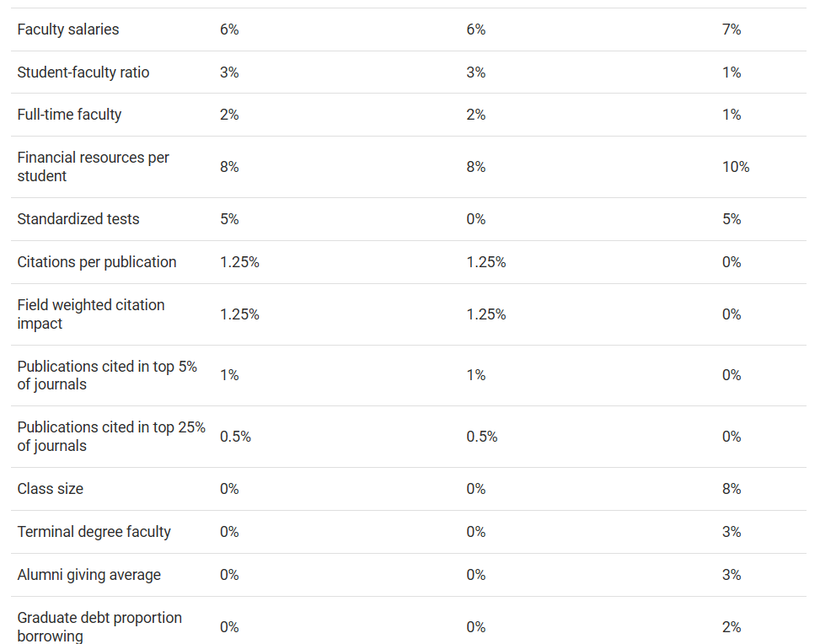Select the Alumni giving average label
This screenshot has width=820, height=644.
[x=88, y=575]
